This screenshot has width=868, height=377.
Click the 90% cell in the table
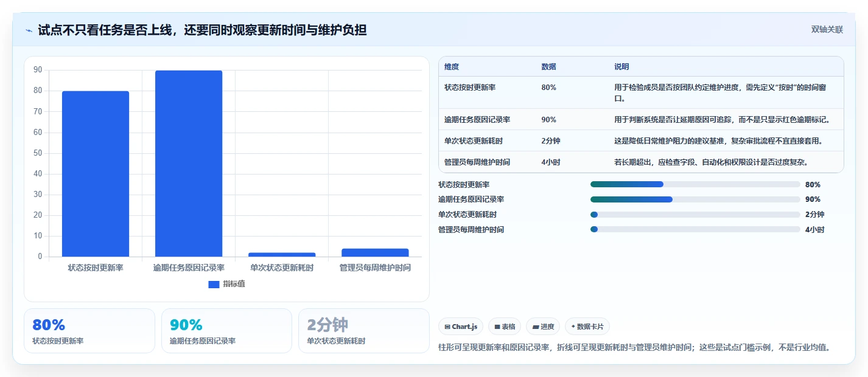tap(548, 120)
